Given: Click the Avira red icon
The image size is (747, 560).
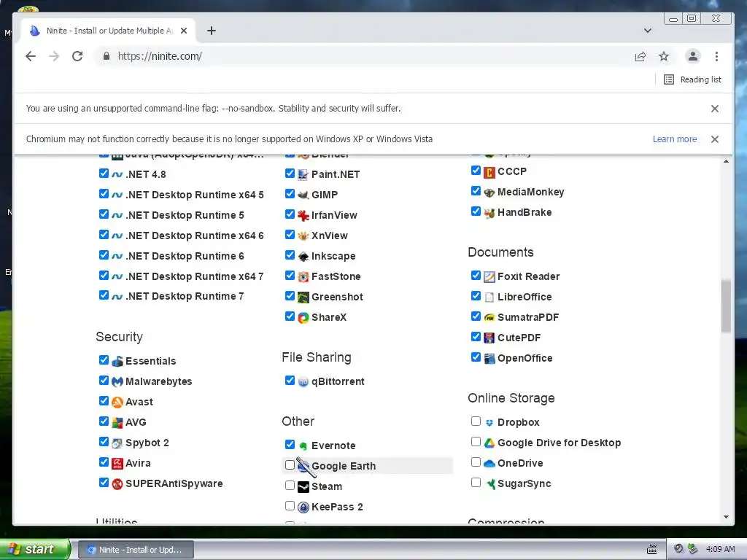Looking at the screenshot, I should click(117, 464).
